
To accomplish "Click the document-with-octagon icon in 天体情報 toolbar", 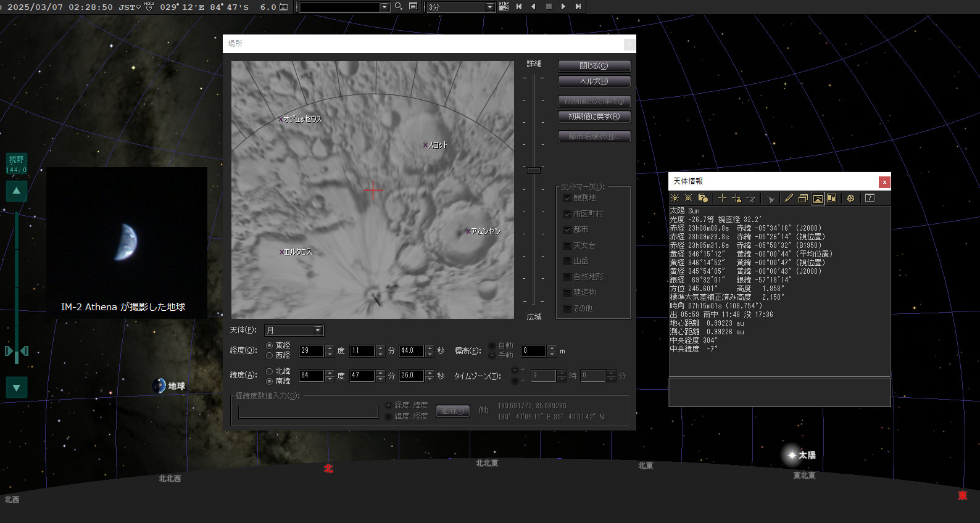I will 703,198.
